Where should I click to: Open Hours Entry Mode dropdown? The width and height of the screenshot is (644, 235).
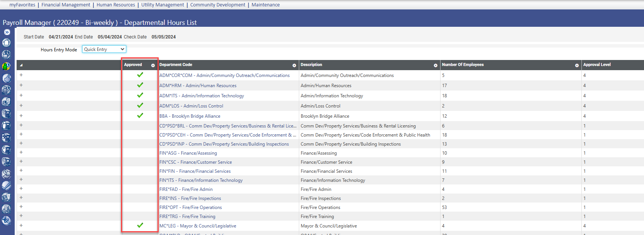pos(104,49)
